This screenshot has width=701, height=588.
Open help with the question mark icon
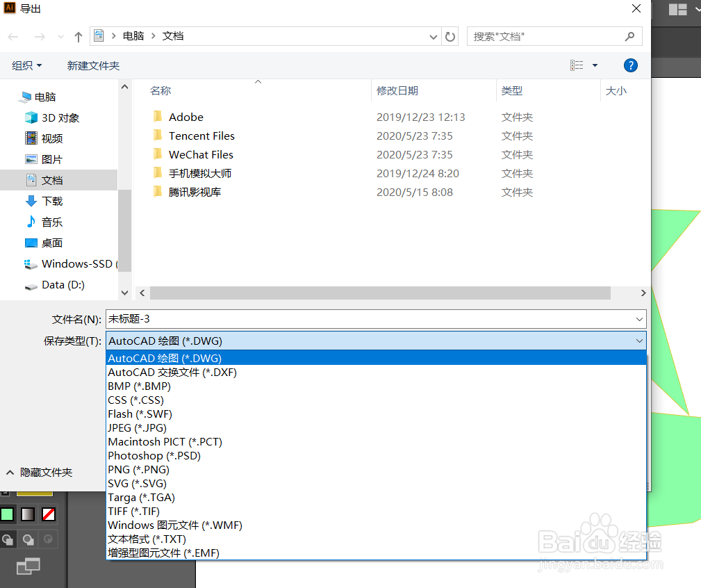[630, 66]
